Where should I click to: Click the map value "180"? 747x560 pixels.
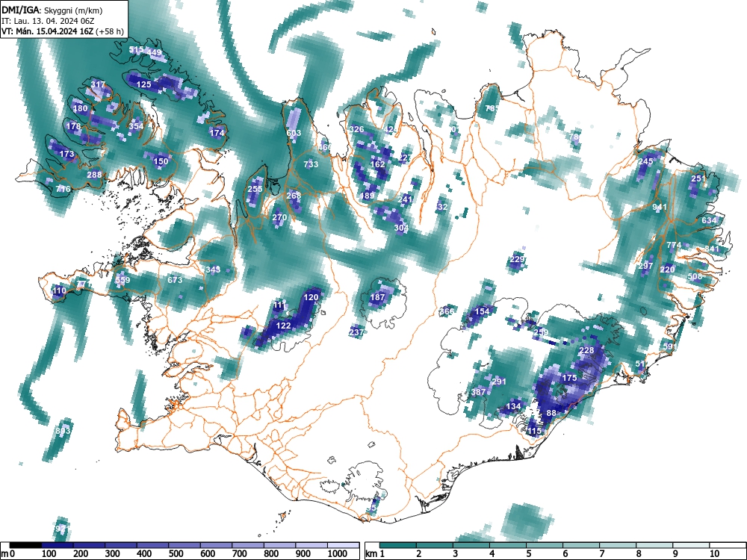point(80,108)
